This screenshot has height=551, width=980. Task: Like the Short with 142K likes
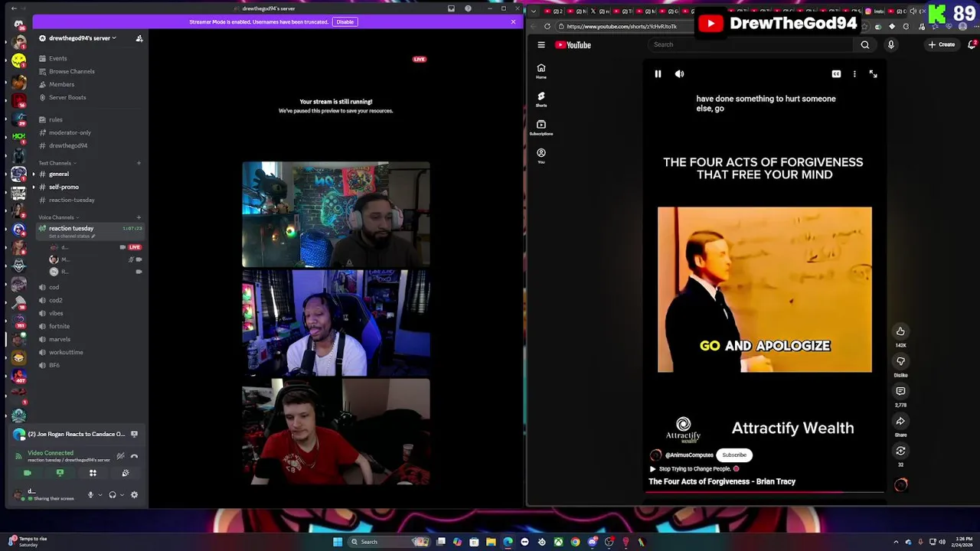(900, 331)
